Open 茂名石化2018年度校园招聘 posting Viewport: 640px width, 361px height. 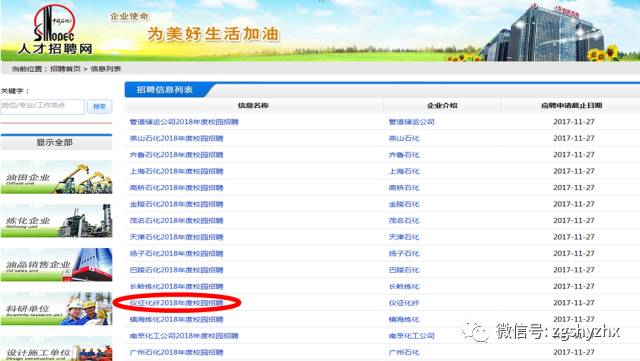(x=177, y=221)
